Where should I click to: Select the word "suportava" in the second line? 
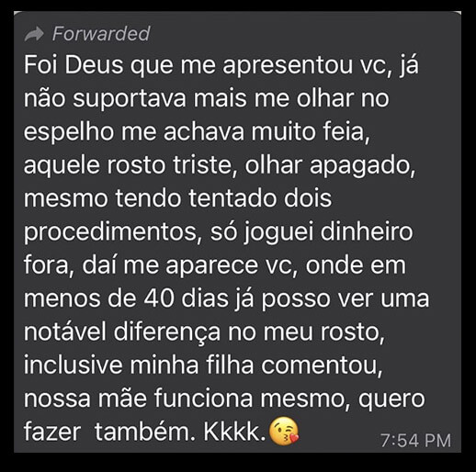130,99
